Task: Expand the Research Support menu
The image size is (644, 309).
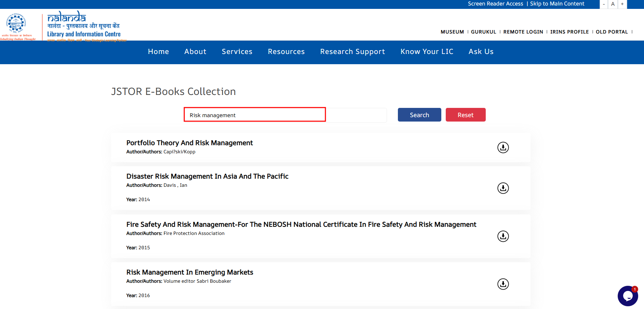Action: pos(352,52)
